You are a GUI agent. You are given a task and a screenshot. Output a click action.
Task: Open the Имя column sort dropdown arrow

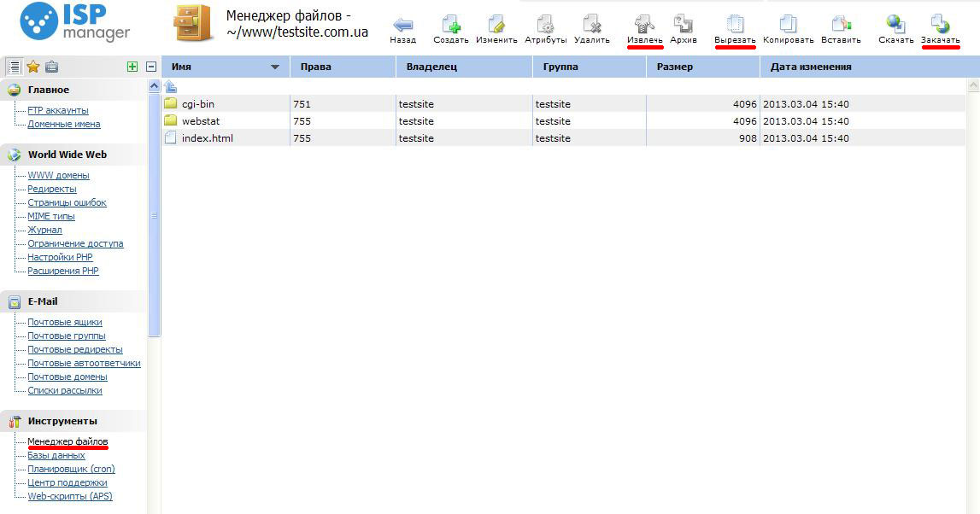[275, 67]
